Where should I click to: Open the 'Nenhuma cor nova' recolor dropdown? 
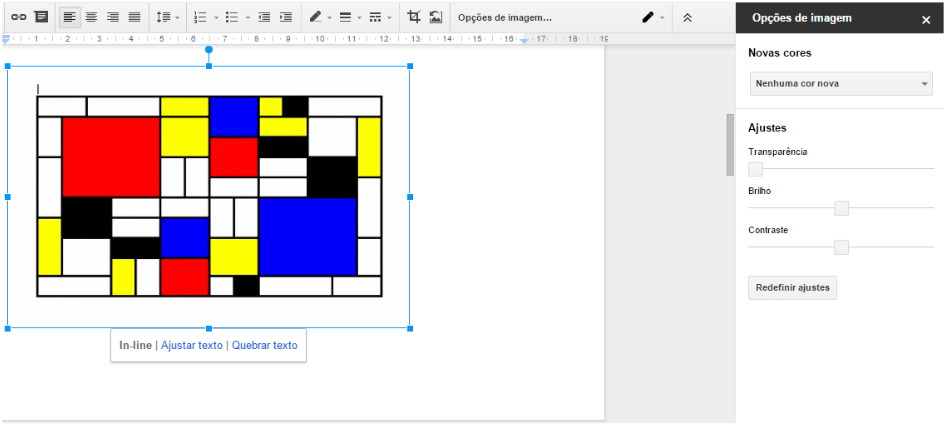point(840,84)
